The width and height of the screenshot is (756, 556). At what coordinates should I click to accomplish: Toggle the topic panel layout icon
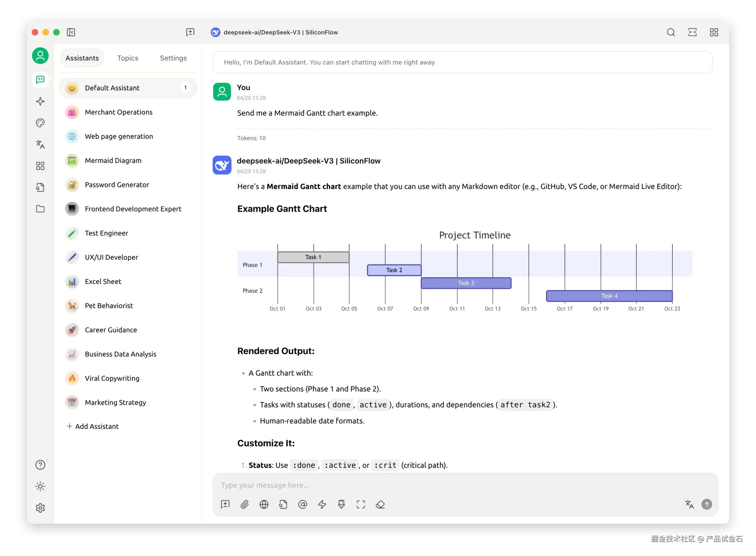[693, 32]
